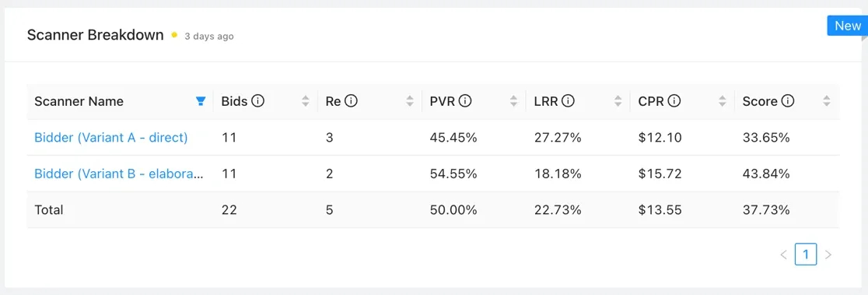Open Bidder (Variant B - elabora...) link
Image resolution: width=868 pixels, height=295 pixels.
(119, 174)
